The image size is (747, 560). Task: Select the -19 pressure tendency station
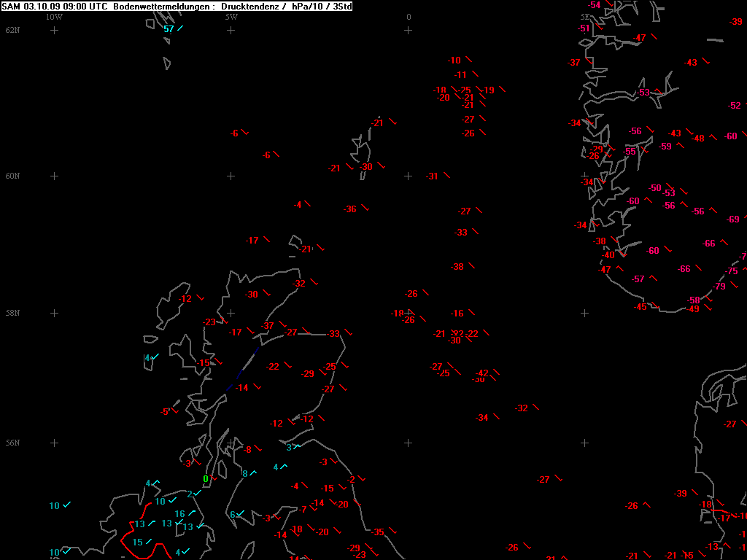488,90
